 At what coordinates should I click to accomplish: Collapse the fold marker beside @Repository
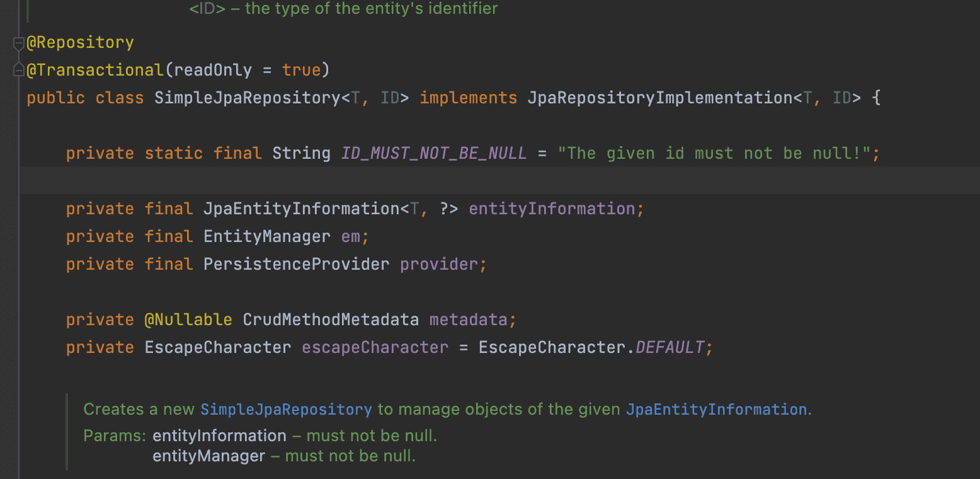click(x=18, y=43)
